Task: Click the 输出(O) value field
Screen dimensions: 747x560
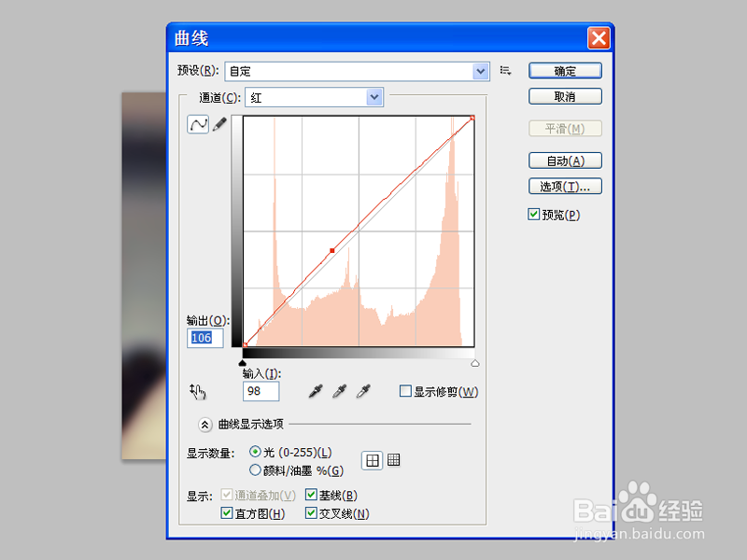Action: 205,338
